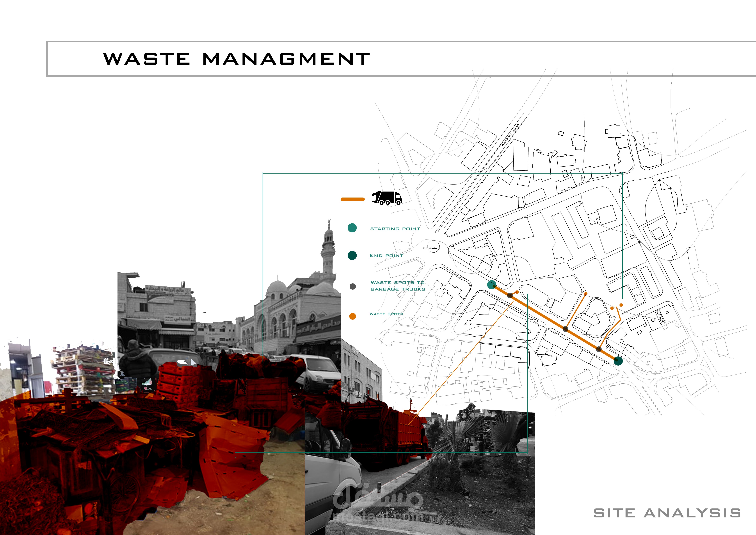
Task: Click the 'End Point' legend label
Action: click(x=386, y=256)
